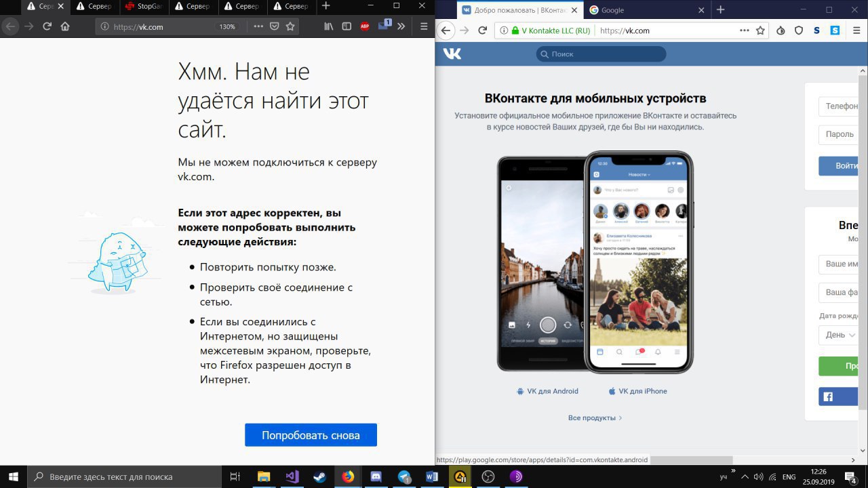Open the VK для Android link

pos(547,391)
